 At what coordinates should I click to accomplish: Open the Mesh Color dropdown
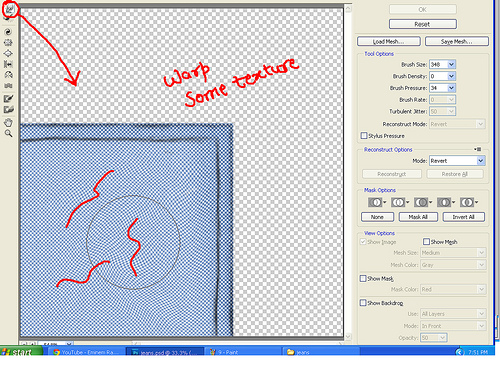453,265
